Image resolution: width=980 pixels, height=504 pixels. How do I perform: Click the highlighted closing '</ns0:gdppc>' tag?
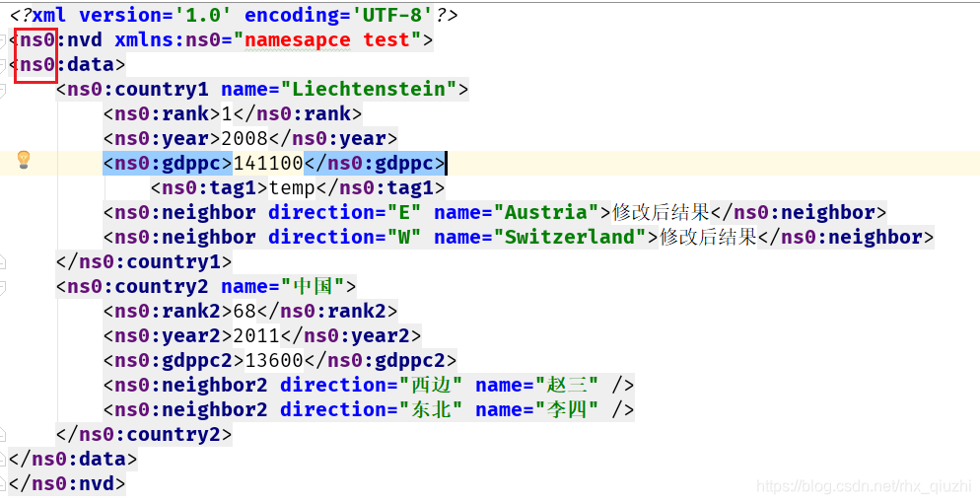click(x=375, y=164)
